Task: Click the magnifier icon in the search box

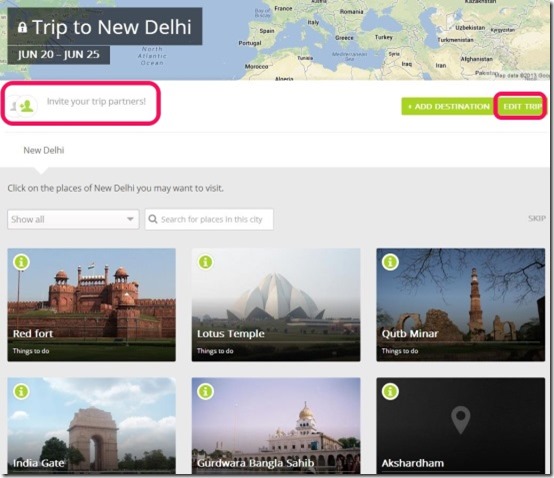Action: 153,219
